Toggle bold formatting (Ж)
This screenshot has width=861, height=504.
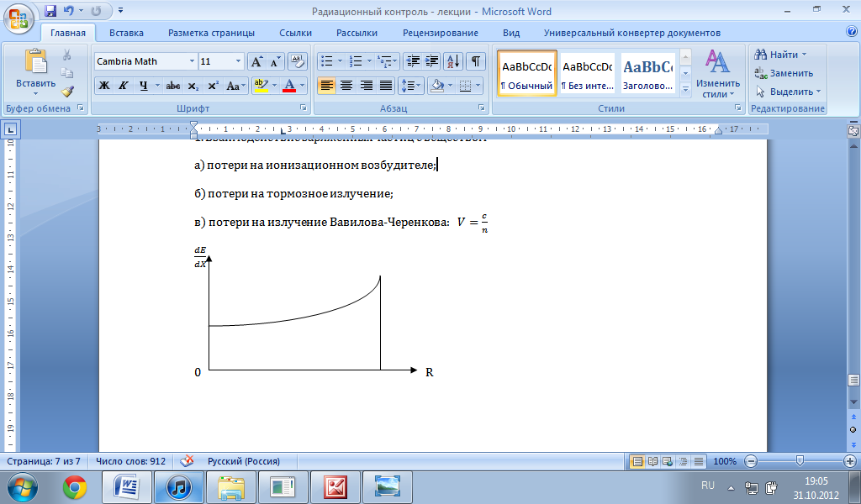[103, 86]
